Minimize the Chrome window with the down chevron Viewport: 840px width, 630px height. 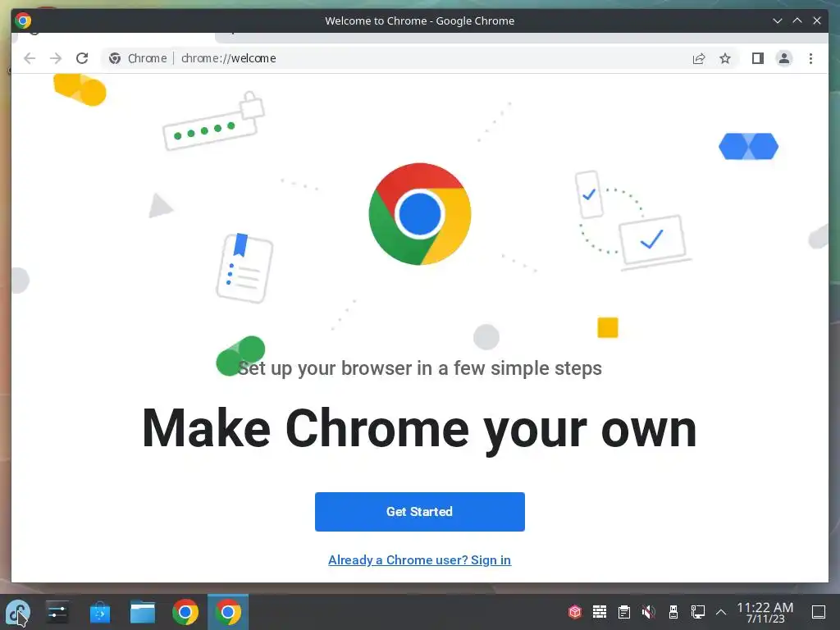[x=778, y=21]
